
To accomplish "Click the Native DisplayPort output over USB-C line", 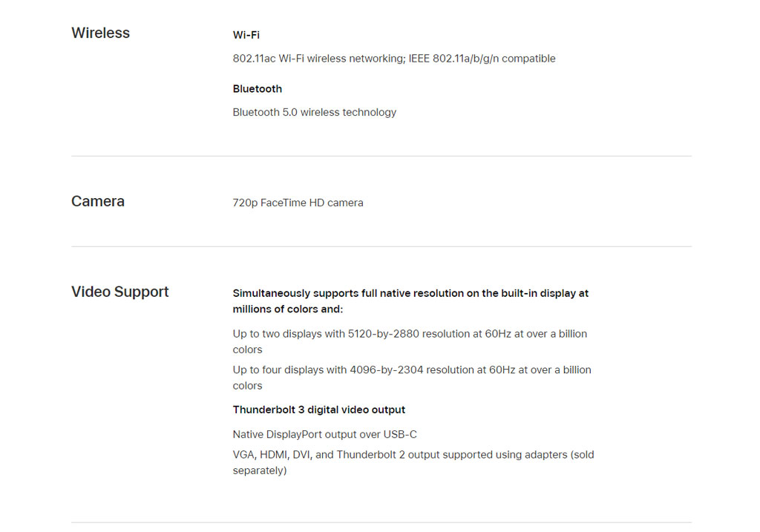I will [x=325, y=434].
